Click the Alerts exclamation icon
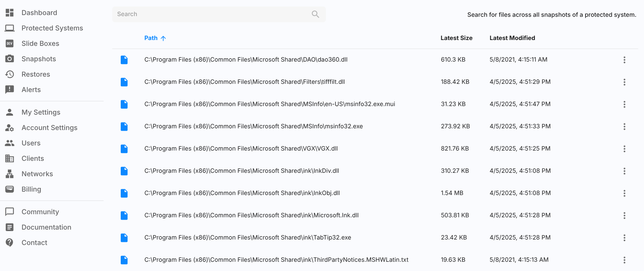Viewport: 644px width, 271px height. (x=10, y=90)
